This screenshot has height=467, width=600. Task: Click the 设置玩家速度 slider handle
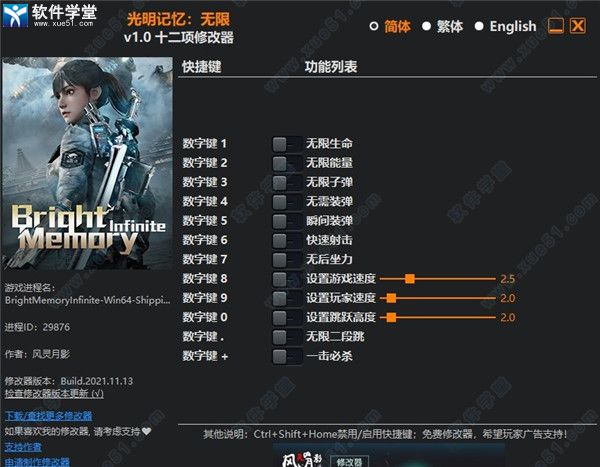(x=391, y=298)
